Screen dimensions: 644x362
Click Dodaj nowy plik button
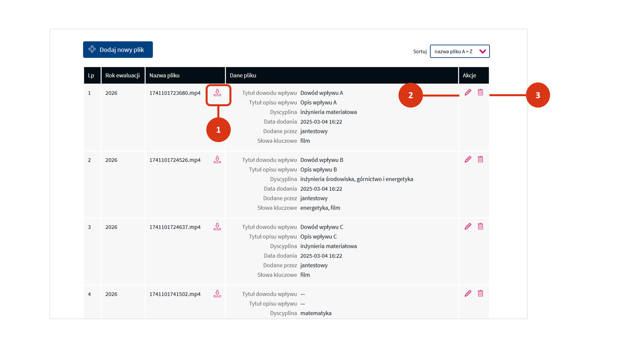click(121, 50)
